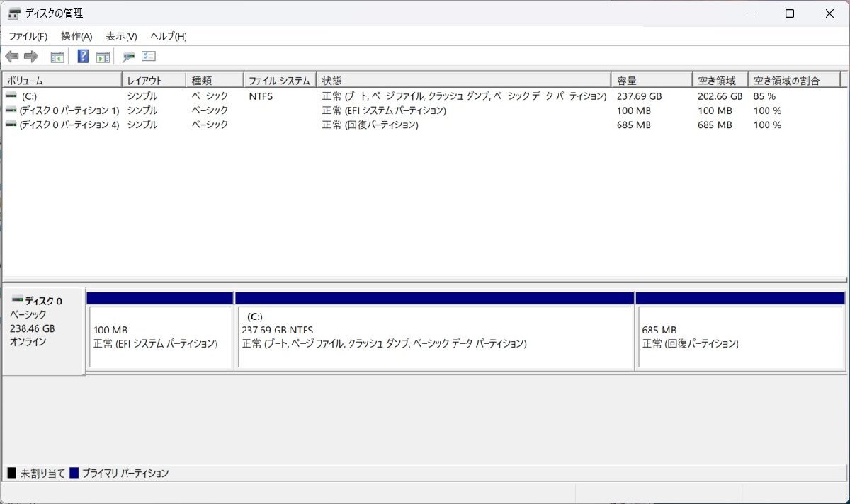
Task: Select the (C:) NTFS partition block
Action: [x=433, y=333]
